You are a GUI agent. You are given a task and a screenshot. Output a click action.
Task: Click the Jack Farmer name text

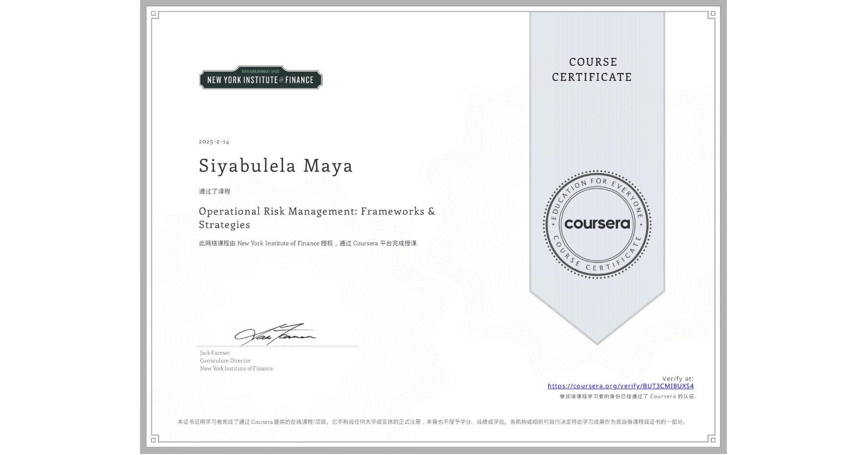pyautogui.click(x=215, y=353)
